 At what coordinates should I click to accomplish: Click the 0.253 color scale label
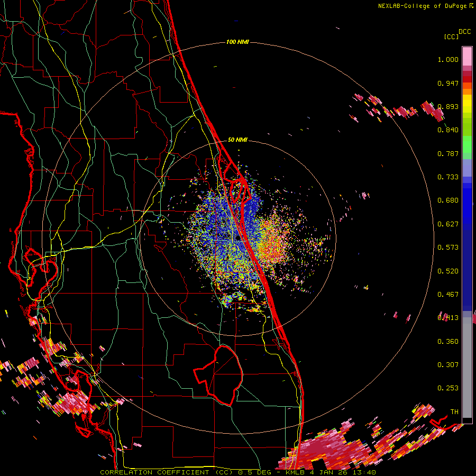coord(448,388)
